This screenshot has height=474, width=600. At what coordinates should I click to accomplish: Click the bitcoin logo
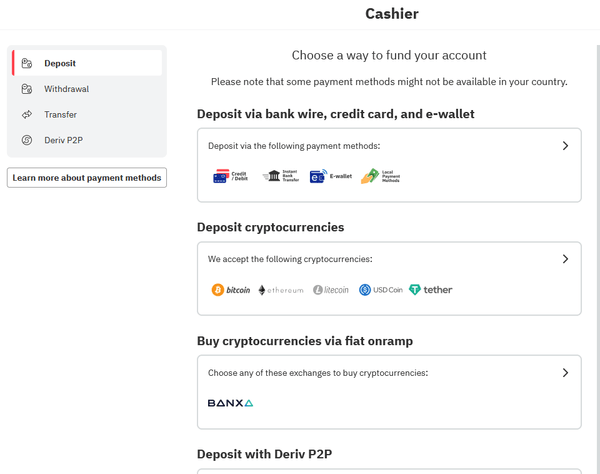point(231,290)
